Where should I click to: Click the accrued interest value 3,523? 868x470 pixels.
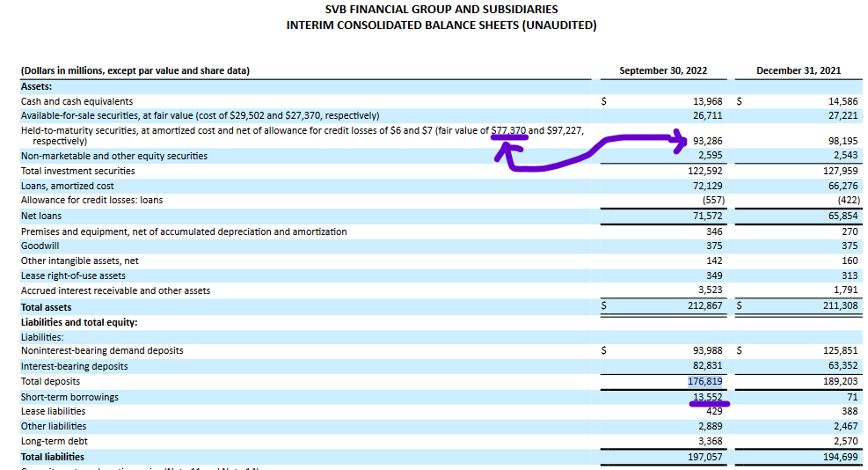(x=711, y=290)
